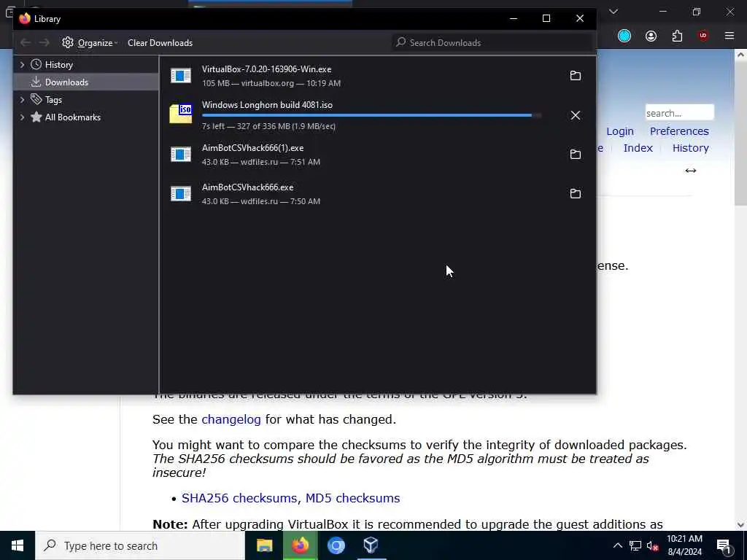Screen dimensions: 747x560
Task: Open the Firefox account profile icon
Action: (651, 36)
